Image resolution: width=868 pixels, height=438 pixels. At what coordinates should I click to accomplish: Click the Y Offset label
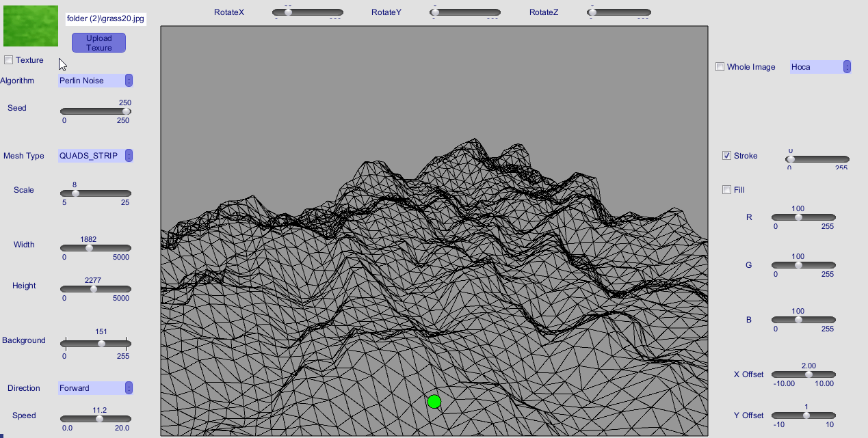748,415
